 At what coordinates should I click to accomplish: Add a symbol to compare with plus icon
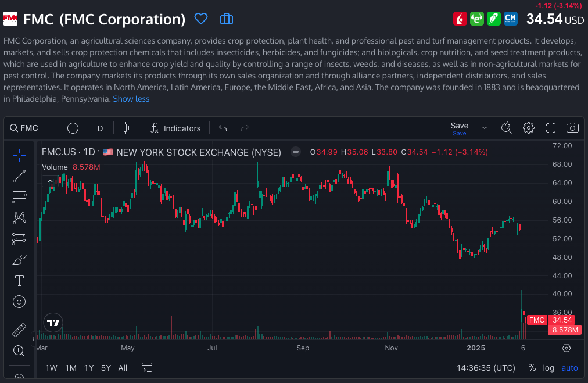point(73,128)
